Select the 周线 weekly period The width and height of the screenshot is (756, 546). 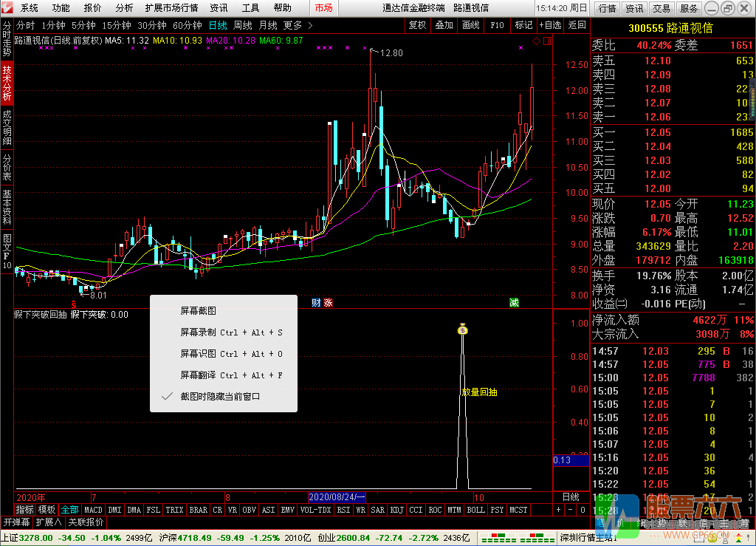(242, 25)
